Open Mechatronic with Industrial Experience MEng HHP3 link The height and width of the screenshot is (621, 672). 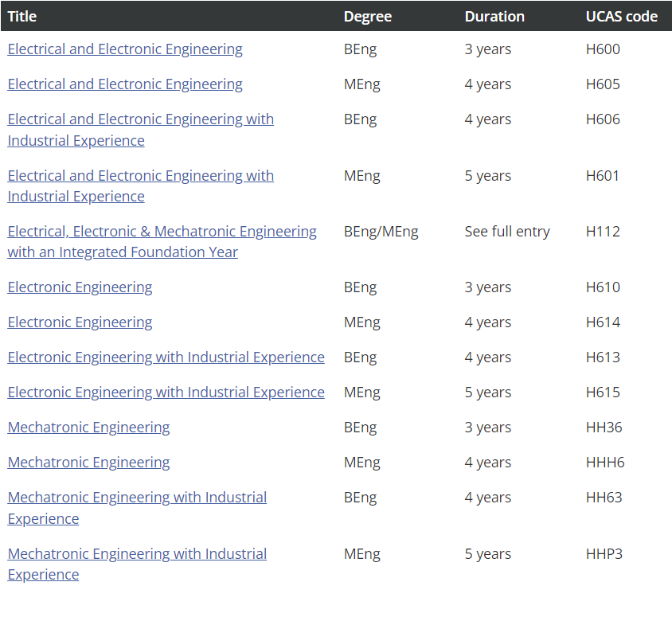click(137, 554)
